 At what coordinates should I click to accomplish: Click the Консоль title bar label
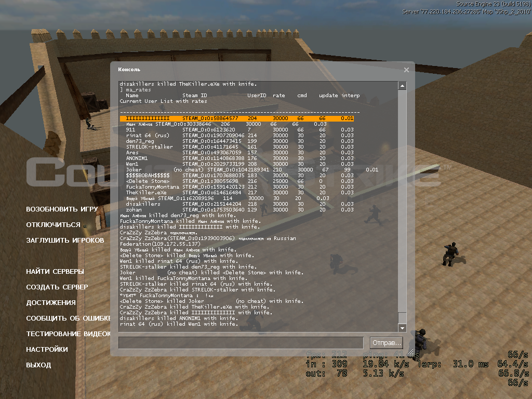coord(129,70)
